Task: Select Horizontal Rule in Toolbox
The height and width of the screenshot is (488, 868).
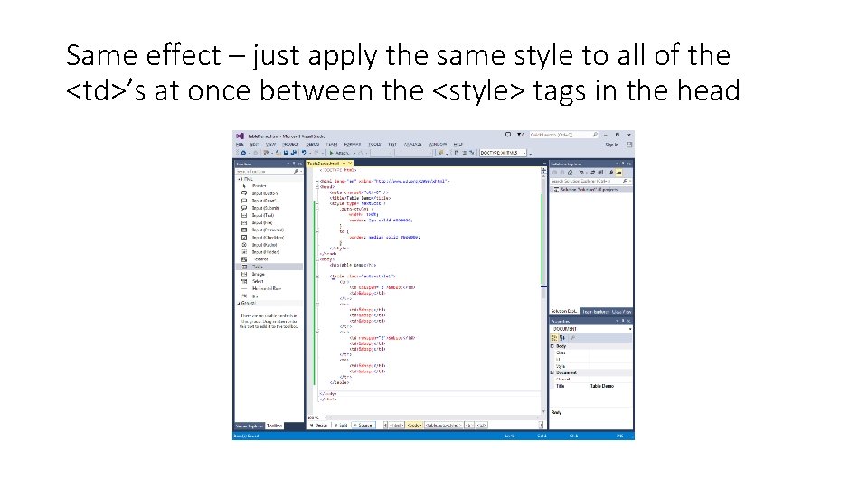Action: [x=266, y=288]
